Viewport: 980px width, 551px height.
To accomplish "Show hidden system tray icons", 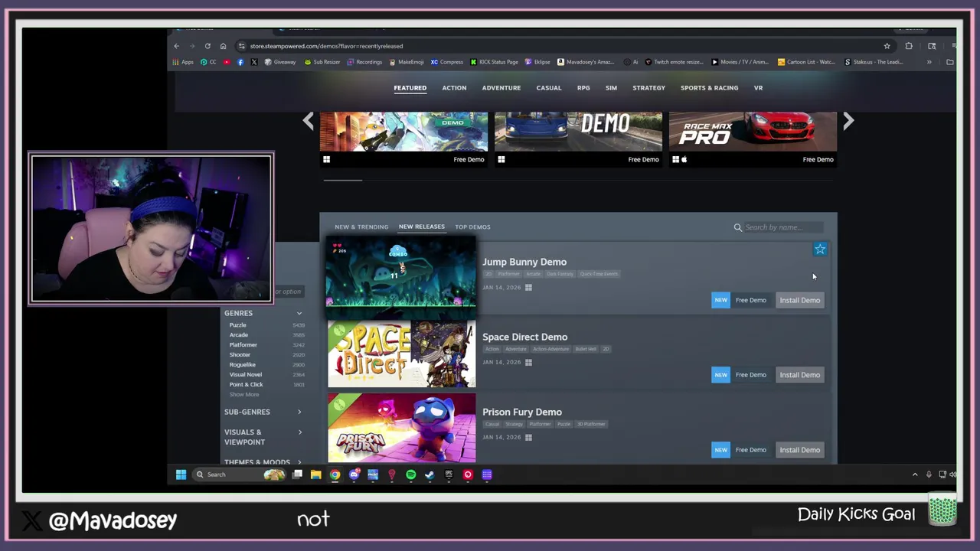I will click(x=915, y=474).
